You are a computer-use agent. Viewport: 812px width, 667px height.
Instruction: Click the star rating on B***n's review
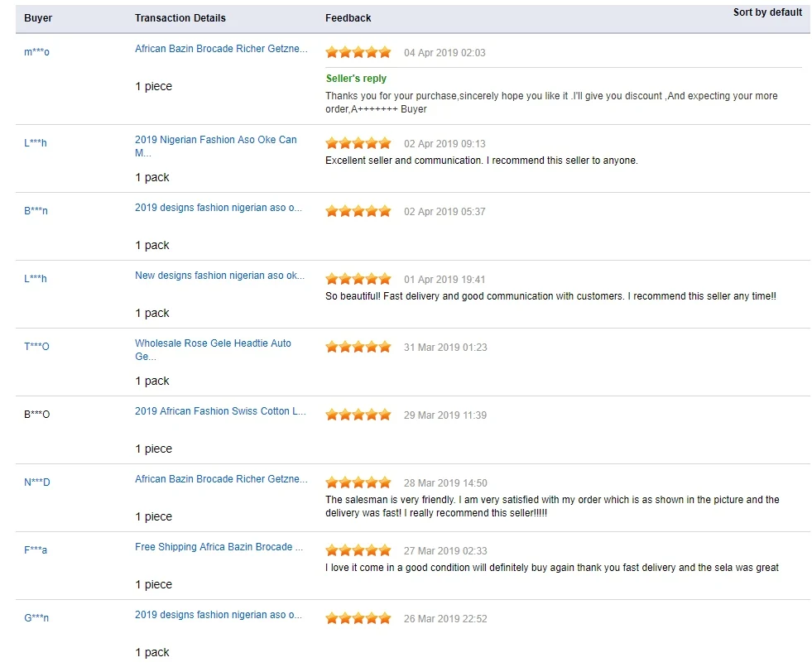(x=358, y=211)
